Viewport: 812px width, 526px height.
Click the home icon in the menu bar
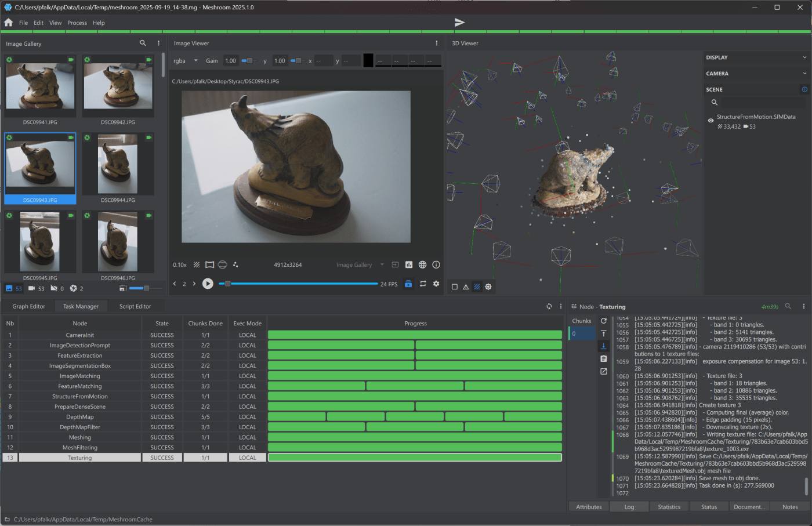tap(9, 23)
